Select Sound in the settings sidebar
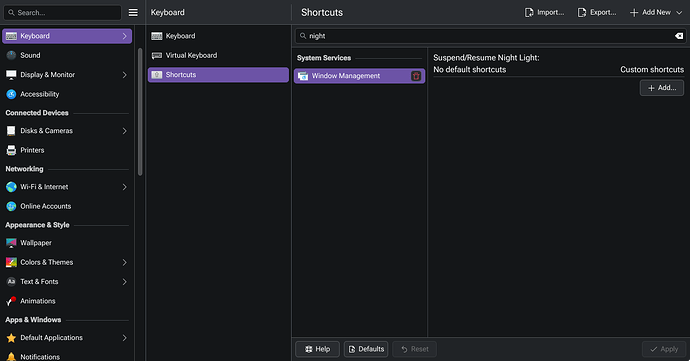Viewport: 690px width, 361px height. pos(67,55)
